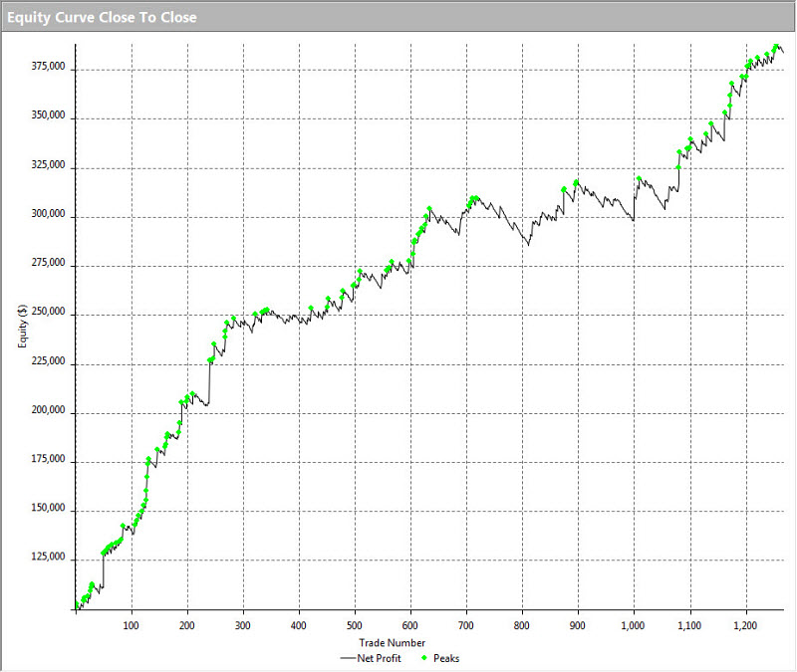Click the Equity Curve Close To Close title

[102, 17]
